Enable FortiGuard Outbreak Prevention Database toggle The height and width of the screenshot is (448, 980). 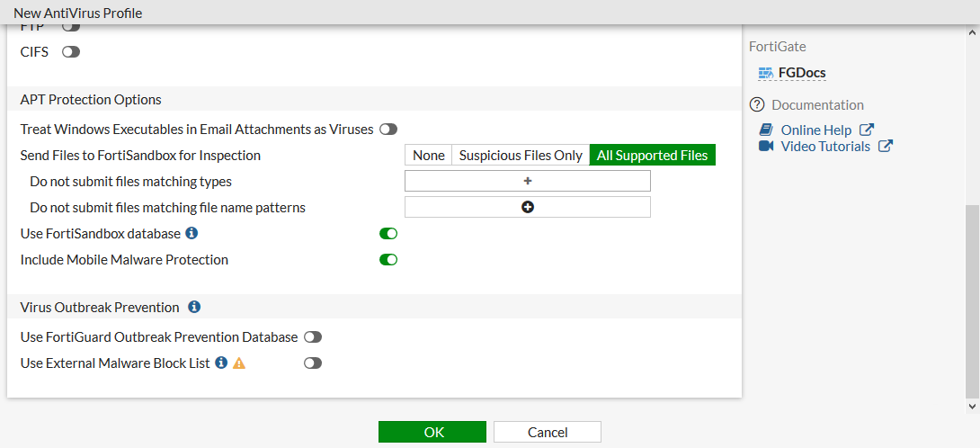pos(313,337)
